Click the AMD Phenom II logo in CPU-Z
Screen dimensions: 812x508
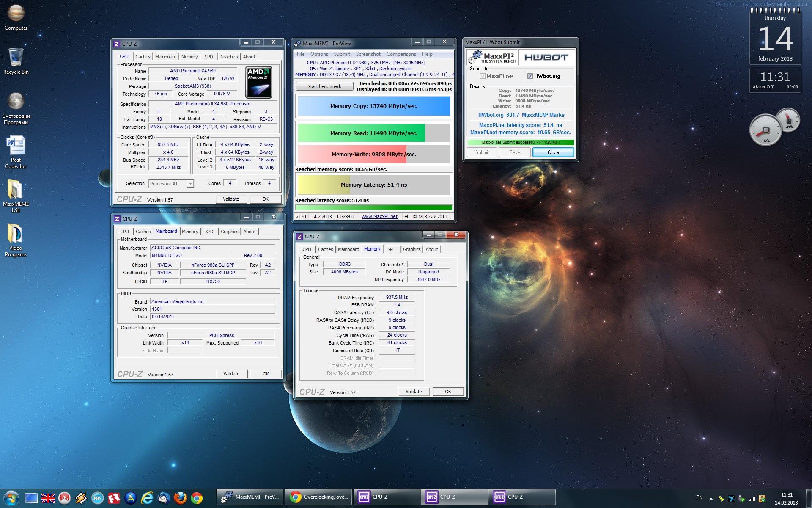(x=258, y=83)
